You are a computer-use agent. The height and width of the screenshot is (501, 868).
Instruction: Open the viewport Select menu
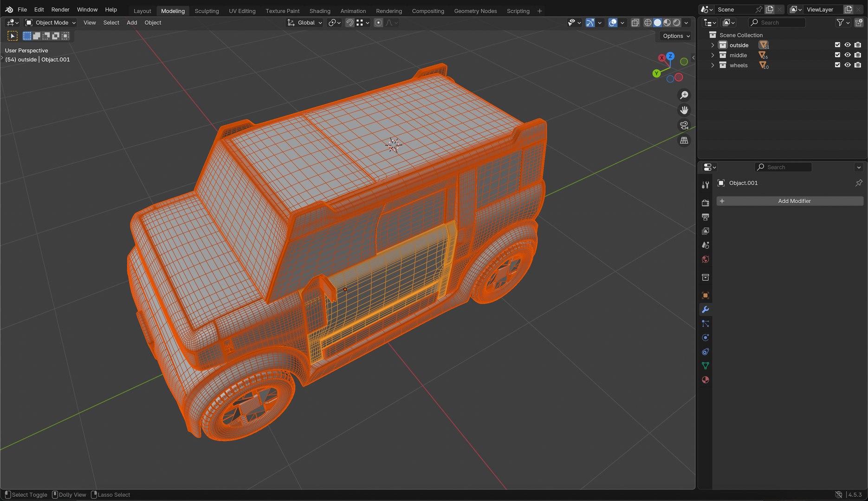tap(111, 22)
